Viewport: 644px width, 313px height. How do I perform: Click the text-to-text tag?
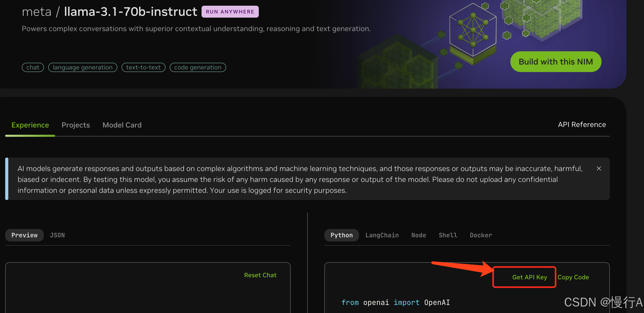point(143,67)
